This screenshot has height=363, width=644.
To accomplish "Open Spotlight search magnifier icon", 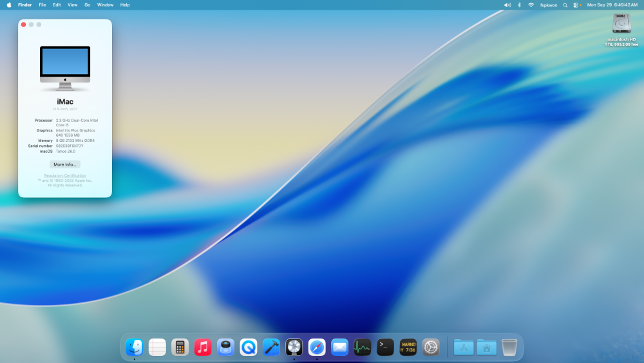I will tap(565, 5).
